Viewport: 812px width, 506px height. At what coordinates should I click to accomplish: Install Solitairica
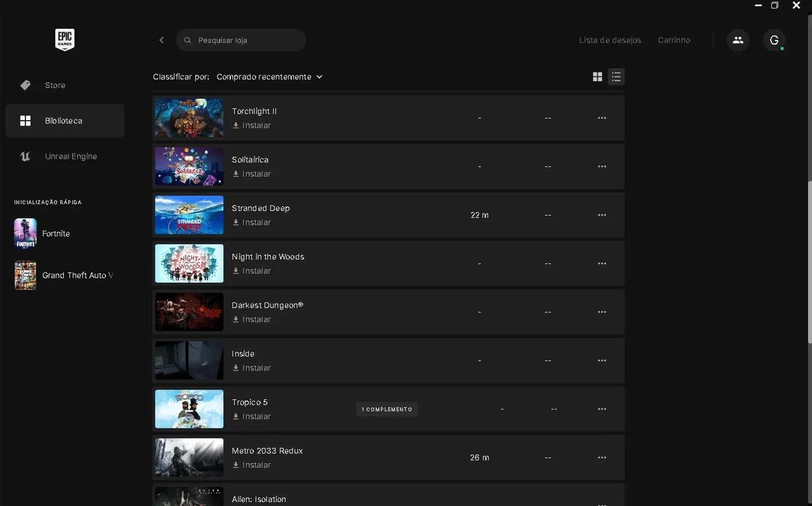252,174
